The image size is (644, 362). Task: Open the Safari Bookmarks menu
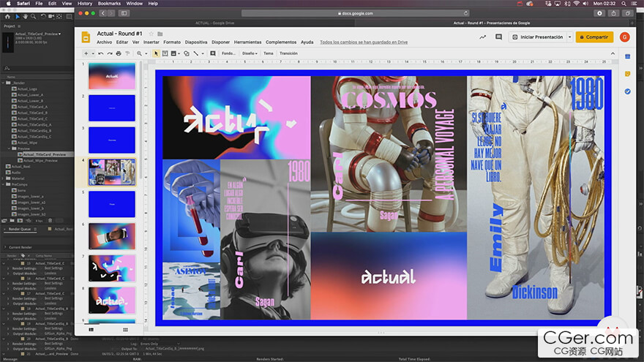[109, 3]
